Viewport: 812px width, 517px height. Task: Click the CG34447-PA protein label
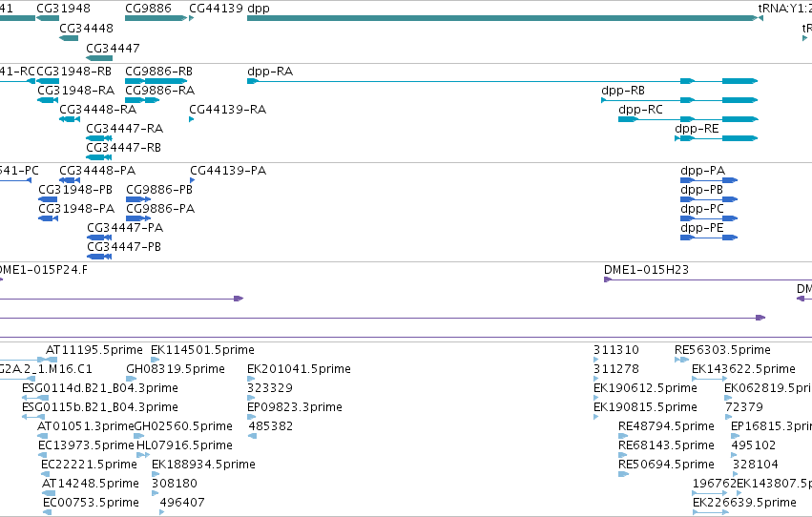pos(125,228)
